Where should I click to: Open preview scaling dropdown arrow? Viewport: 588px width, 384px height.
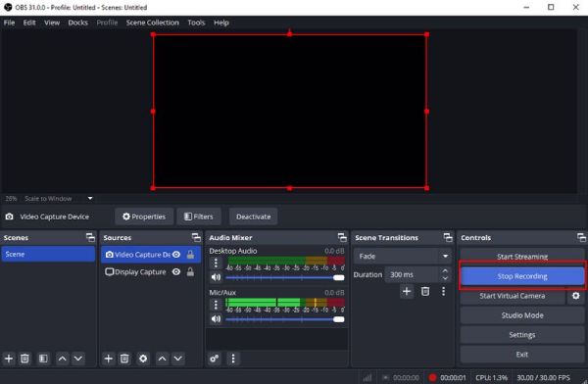(x=90, y=198)
